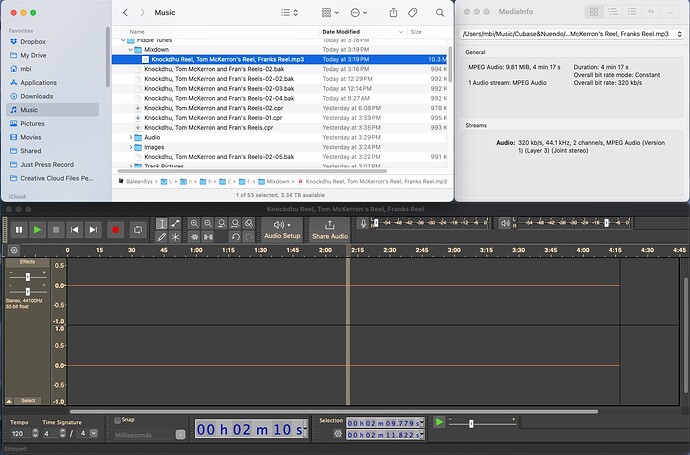Image resolution: width=690 pixels, height=455 pixels.
Task: Select the Multi-tool asterisk icon
Action: tap(175, 237)
